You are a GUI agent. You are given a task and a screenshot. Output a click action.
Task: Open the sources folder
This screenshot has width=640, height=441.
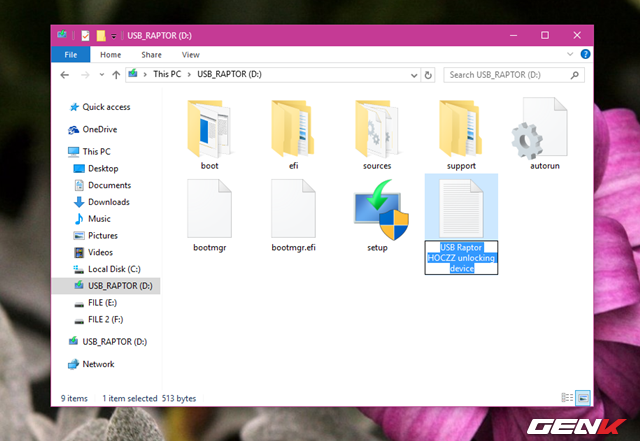pyautogui.click(x=377, y=135)
